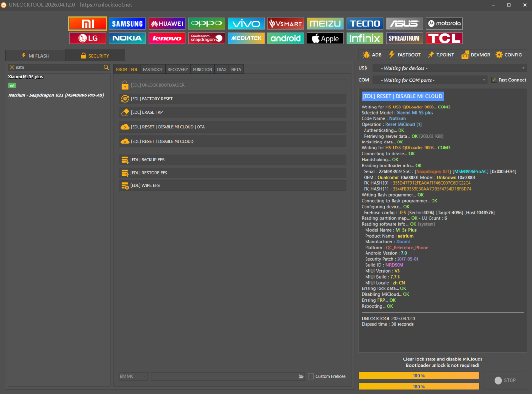
Task: Choose the Huawei brand icon
Action: [167, 24]
